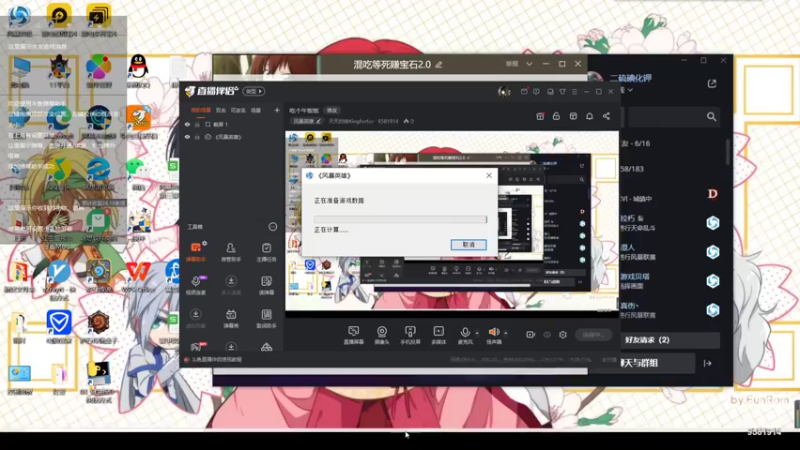Expand the chevron next to 举报

point(529,64)
